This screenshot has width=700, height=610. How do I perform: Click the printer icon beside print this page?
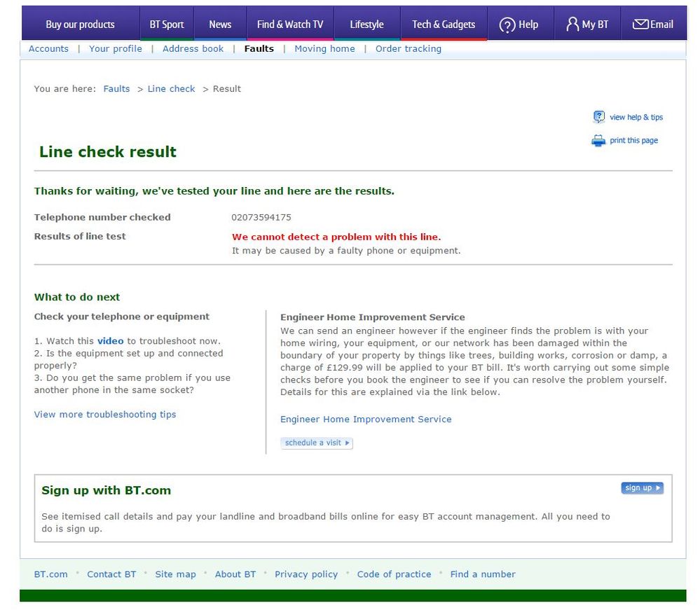tap(598, 141)
